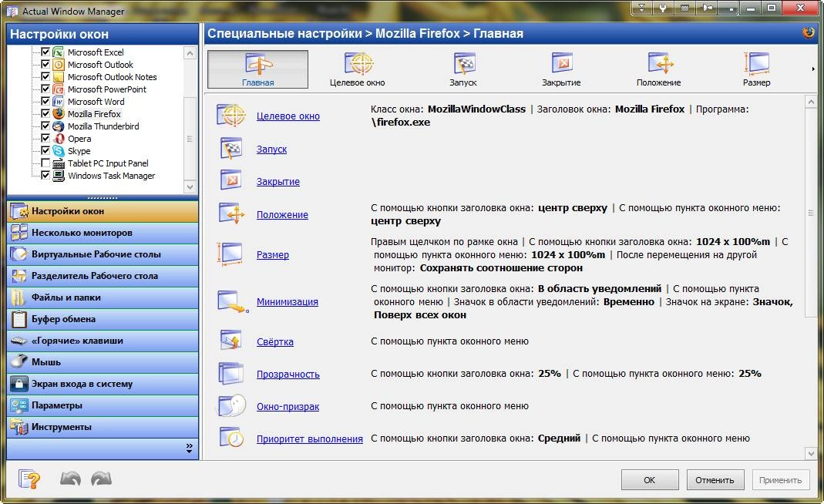
Task: Click the red X window icon beside Закрытие
Action: click(x=231, y=181)
